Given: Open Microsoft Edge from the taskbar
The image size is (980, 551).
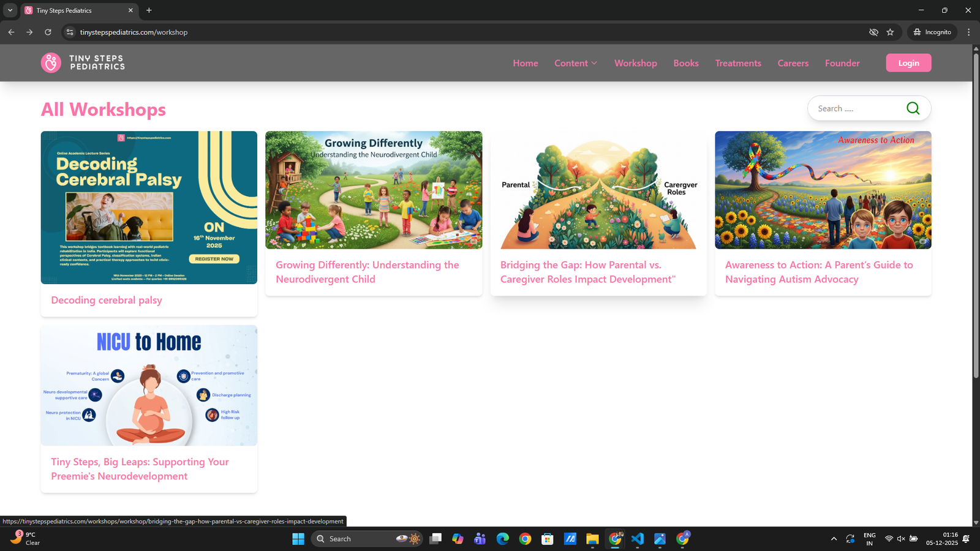Looking at the screenshot, I should (x=503, y=539).
